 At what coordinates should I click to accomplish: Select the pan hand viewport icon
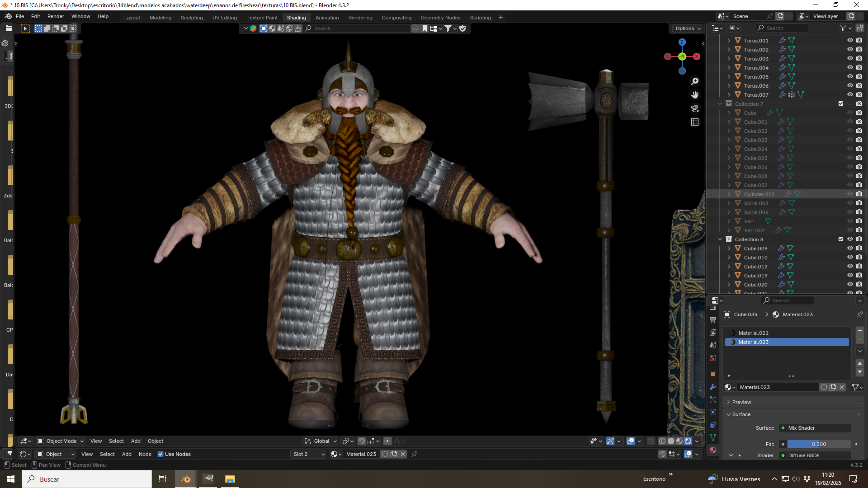(x=695, y=95)
